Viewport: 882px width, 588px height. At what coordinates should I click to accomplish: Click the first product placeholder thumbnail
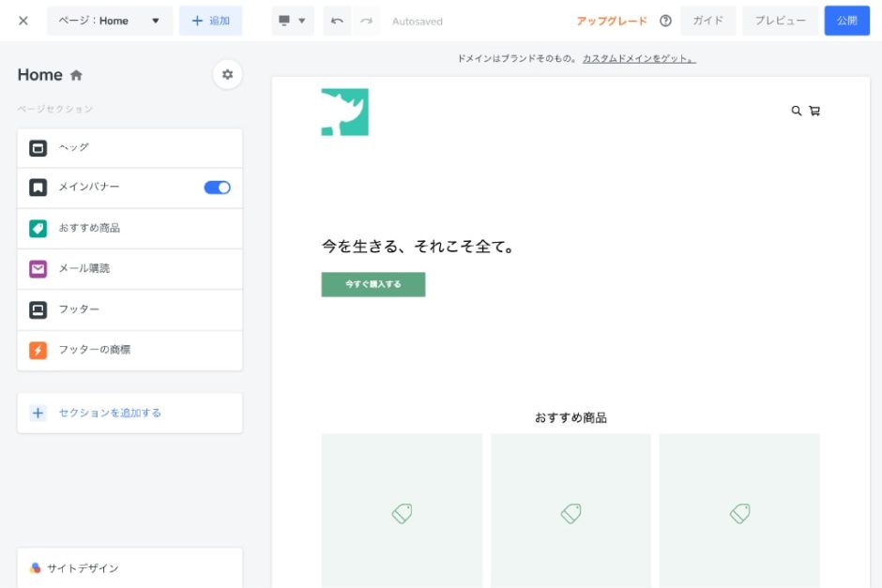pos(402,512)
